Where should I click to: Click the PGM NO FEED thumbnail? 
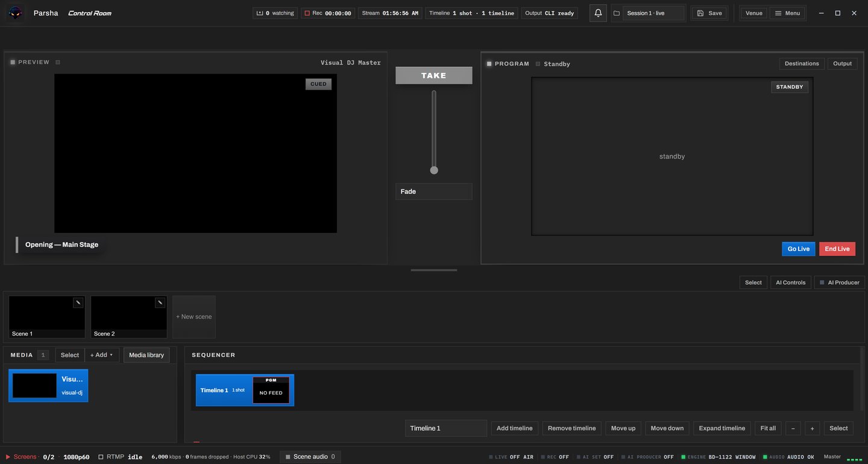pos(271,390)
